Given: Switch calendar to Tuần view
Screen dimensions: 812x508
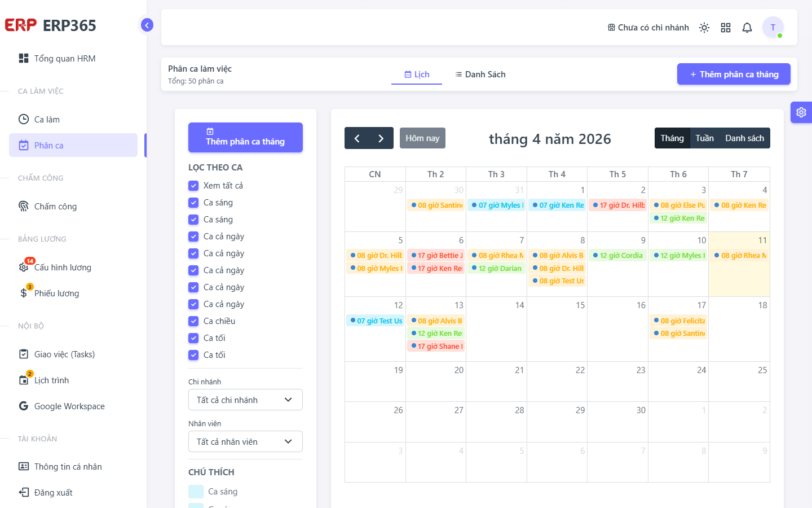Looking at the screenshot, I should (704, 138).
